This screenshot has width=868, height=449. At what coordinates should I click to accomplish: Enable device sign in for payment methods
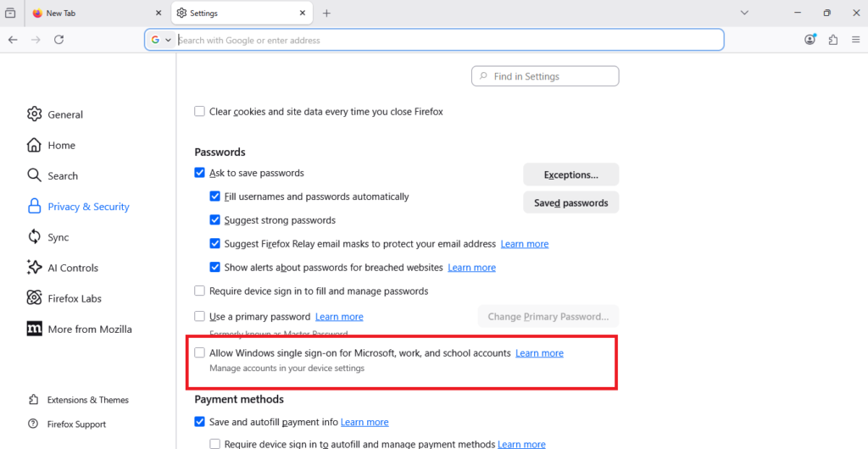tap(214, 444)
